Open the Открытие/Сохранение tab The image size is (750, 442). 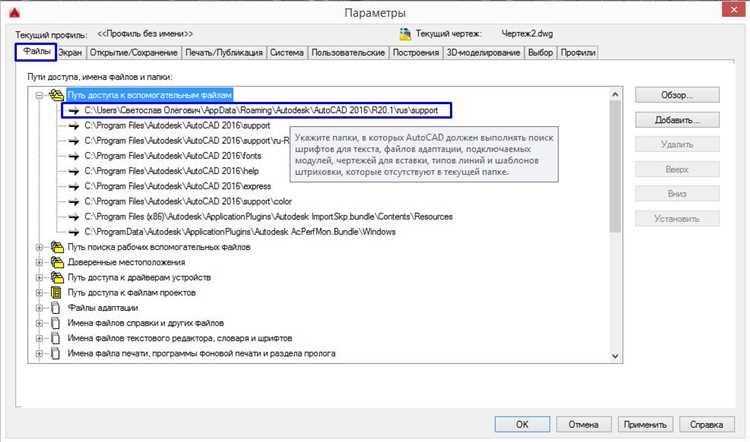click(133, 53)
